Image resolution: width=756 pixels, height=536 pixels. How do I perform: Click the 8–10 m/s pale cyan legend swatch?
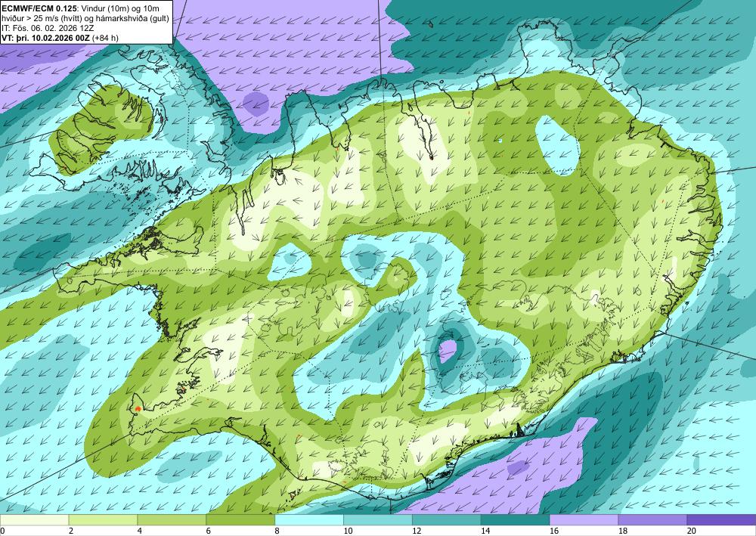[x=309, y=520]
